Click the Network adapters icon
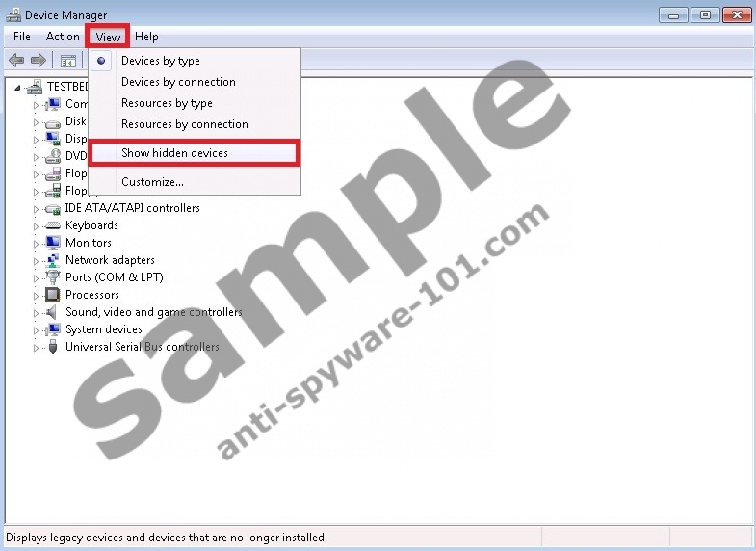The height and width of the screenshot is (551, 756). coord(53,260)
